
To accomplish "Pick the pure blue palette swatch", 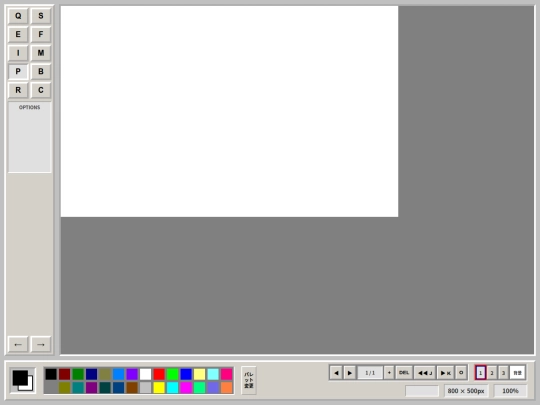I will pyautogui.click(x=186, y=374).
